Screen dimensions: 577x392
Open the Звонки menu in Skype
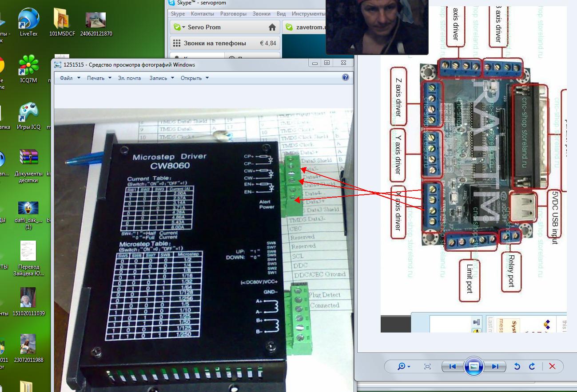pos(262,14)
